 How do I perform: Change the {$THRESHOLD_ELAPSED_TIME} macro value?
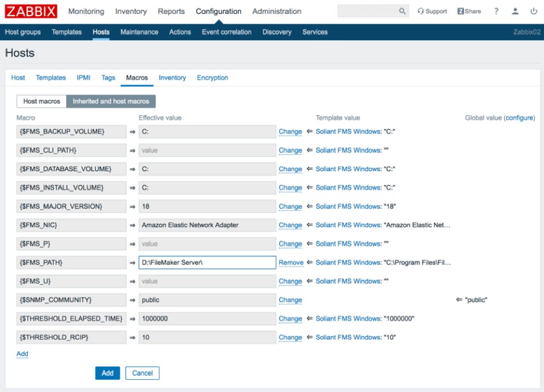pyautogui.click(x=290, y=319)
